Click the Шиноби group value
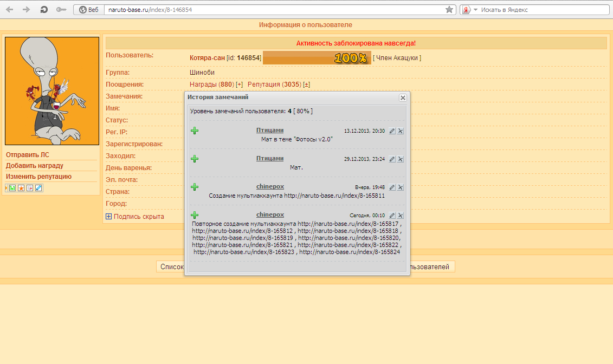The image size is (613, 364). point(202,72)
